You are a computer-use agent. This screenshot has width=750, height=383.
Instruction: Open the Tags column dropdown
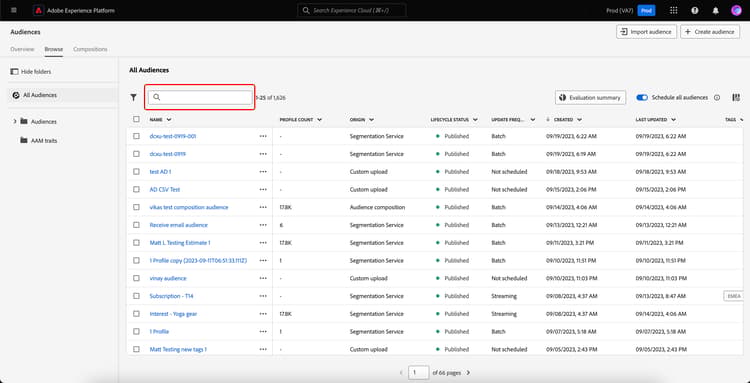741,120
